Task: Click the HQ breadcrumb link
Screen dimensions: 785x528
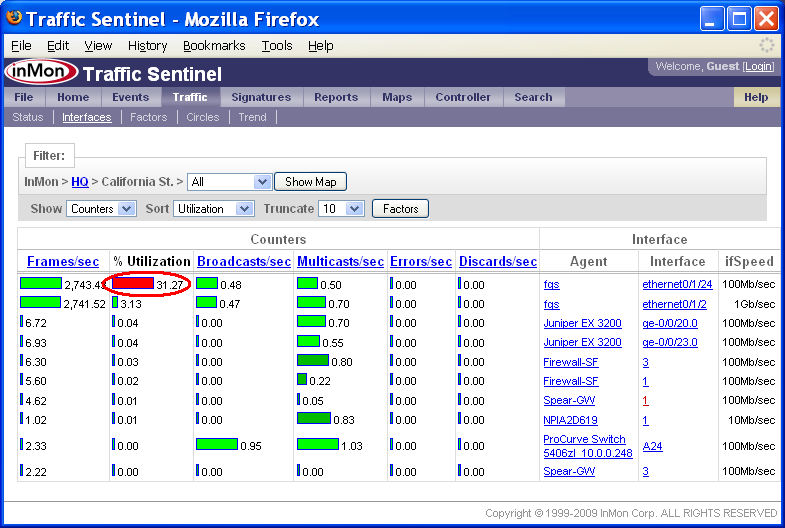Action: [80, 182]
